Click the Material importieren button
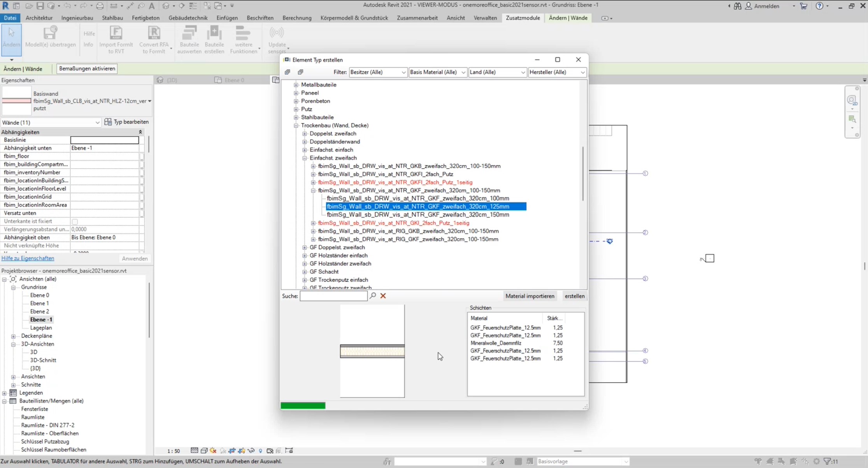Viewport: 868px width, 468px height. point(530,296)
